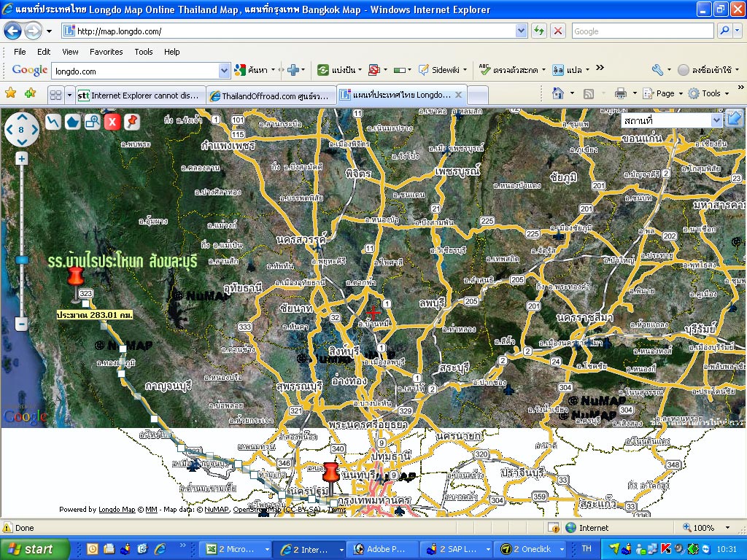Click the map zoom in plus button
747x560 pixels.
[22, 158]
